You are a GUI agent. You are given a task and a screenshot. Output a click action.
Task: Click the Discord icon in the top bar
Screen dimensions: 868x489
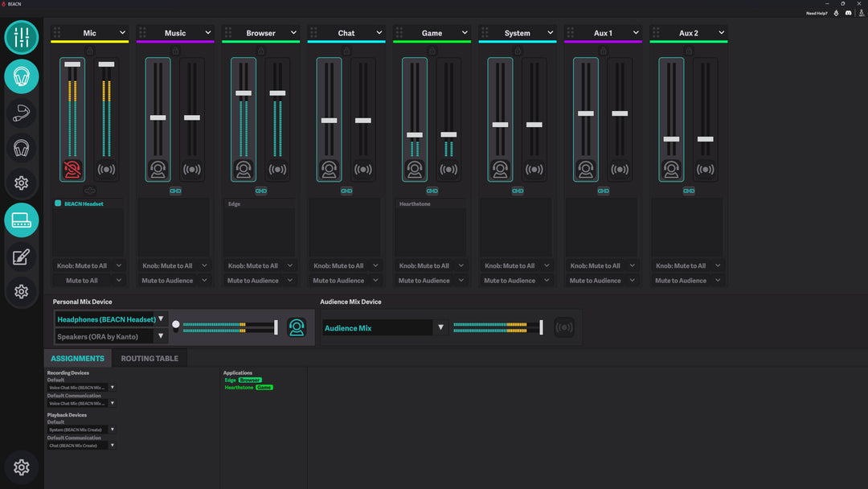coord(850,13)
